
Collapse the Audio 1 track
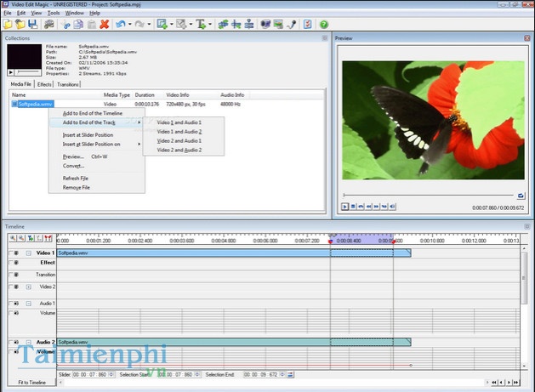click(x=29, y=304)
